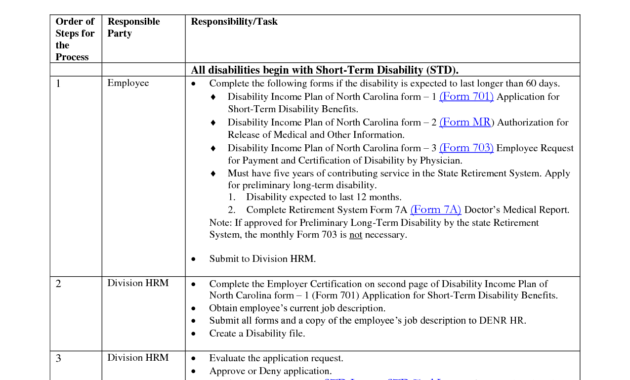Click 'Complete Retirement System Form 7A' text

pos(326,210)
